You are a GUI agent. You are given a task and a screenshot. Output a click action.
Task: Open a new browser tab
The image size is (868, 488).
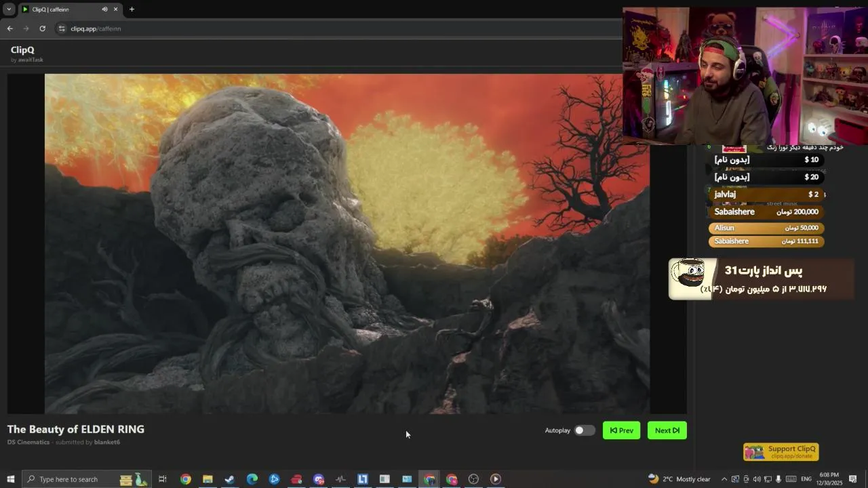pyautogui.click(x=132, y=9)
